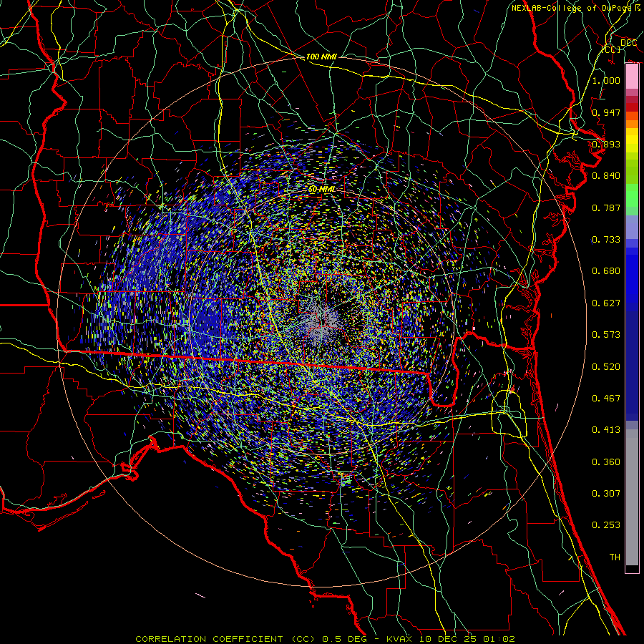The height and width of the screenshot is (644, 644).
Task: Click the 0.307 legend value
Action: tap(606, 494)
